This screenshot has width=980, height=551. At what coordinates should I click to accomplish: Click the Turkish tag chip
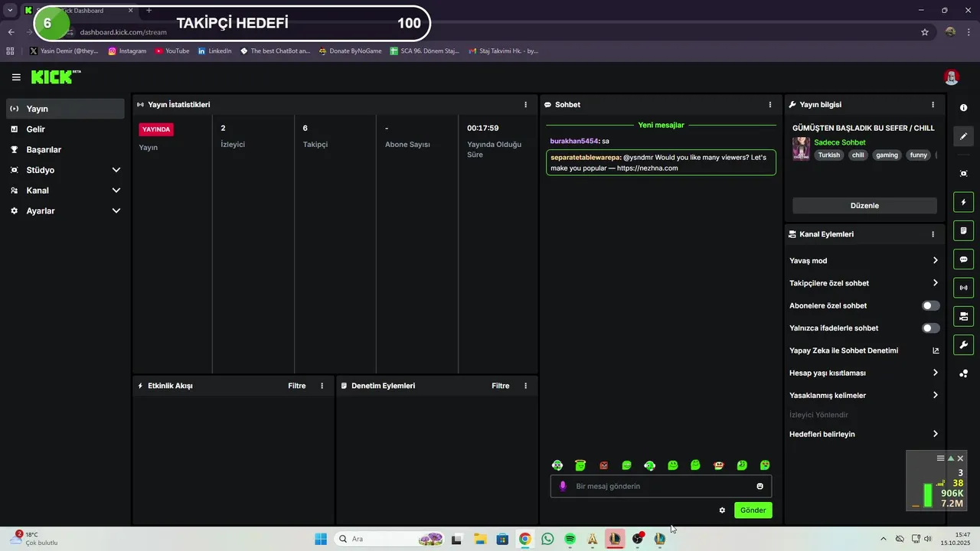point(828,155)
